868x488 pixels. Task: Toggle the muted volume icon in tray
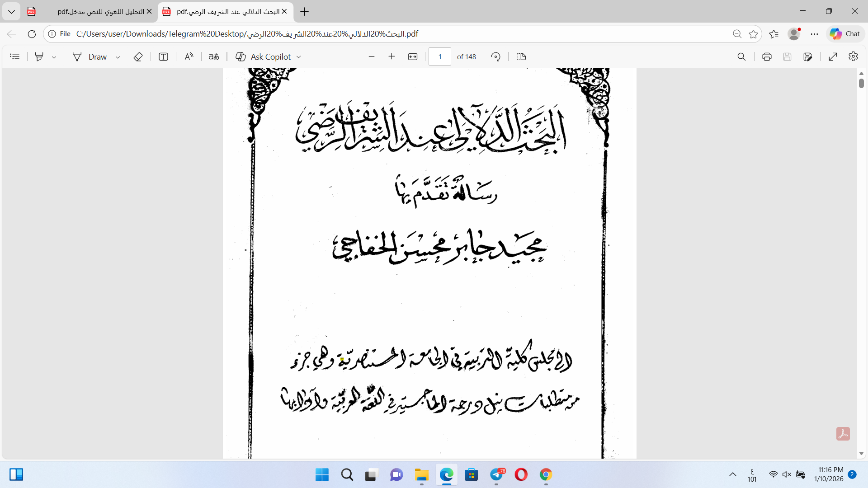point(787,474)
